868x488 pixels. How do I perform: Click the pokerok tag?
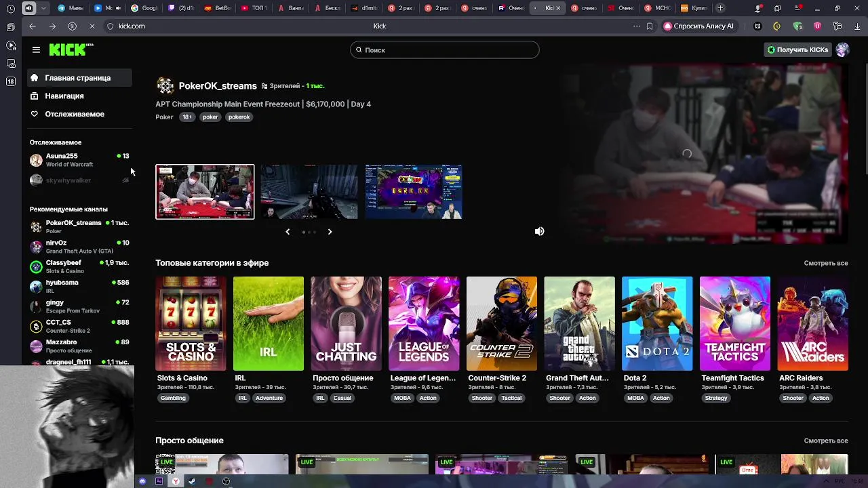[239, 117]
